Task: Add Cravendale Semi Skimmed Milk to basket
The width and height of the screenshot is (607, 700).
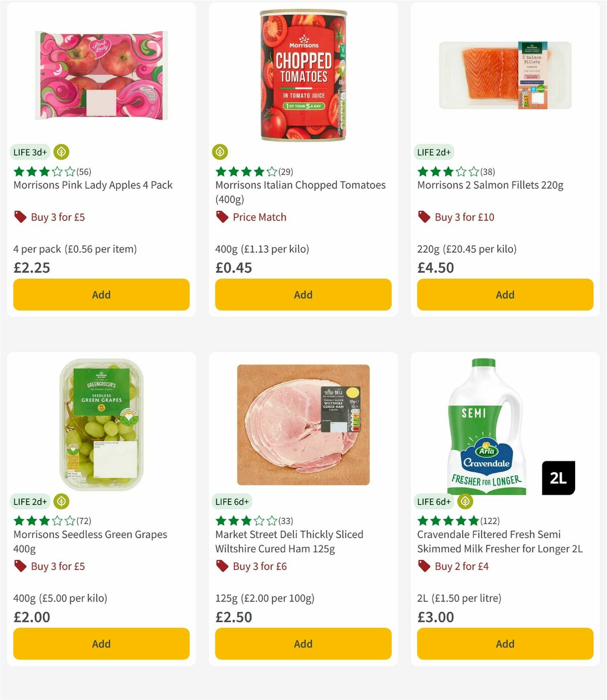Action: (x=504, y=643)
